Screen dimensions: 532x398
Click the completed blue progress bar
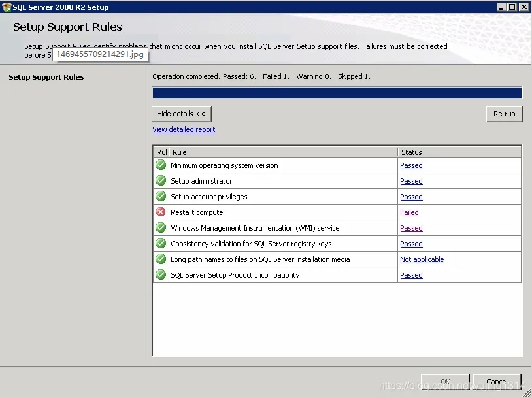[x=337, y=93]
